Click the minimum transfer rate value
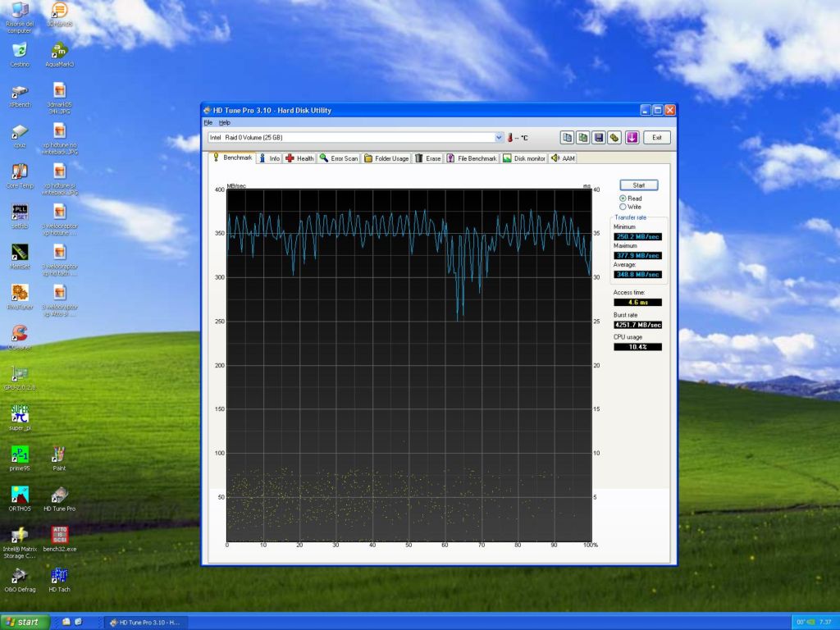Viewport: 840px width, 630px height. click(637, 237)
